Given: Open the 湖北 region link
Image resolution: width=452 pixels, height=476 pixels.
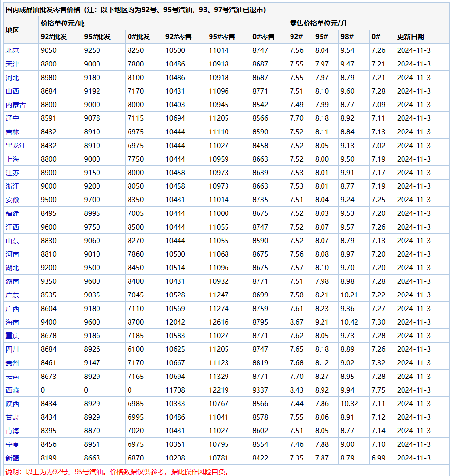Looking at the screenshot, I should (12, 268).
